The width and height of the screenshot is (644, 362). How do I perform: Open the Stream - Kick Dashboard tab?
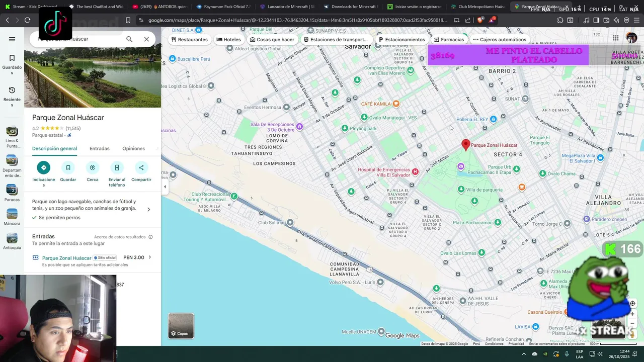click(x=32, y=7)
